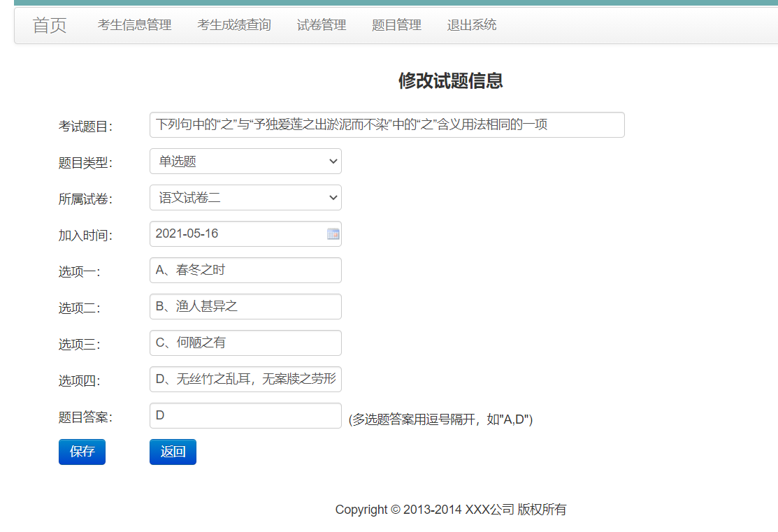Click into the 加入时间 date field
Image resolution: width=778 pixels, height=532 pixels.
(x=231, y=233)
